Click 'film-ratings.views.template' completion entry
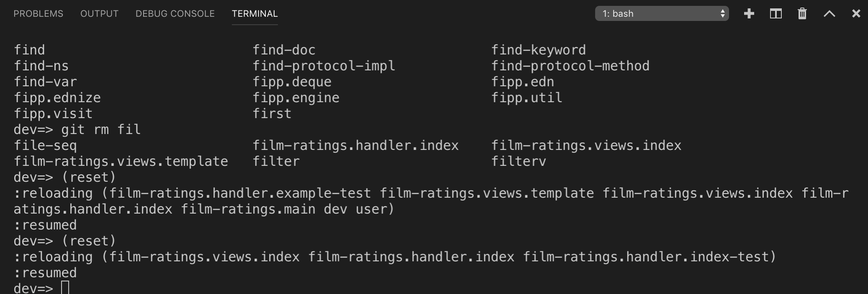The image size is (868, 294). point(121,161)
